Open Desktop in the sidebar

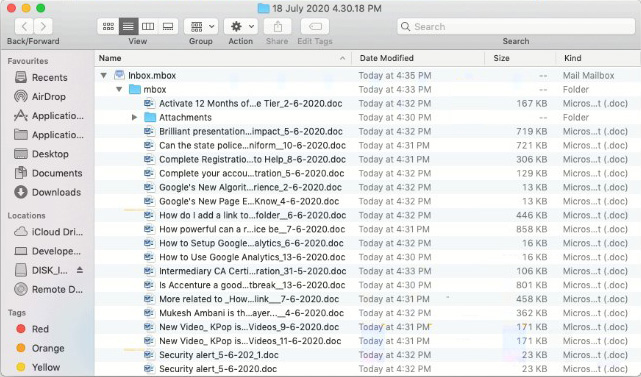(42, 154)
